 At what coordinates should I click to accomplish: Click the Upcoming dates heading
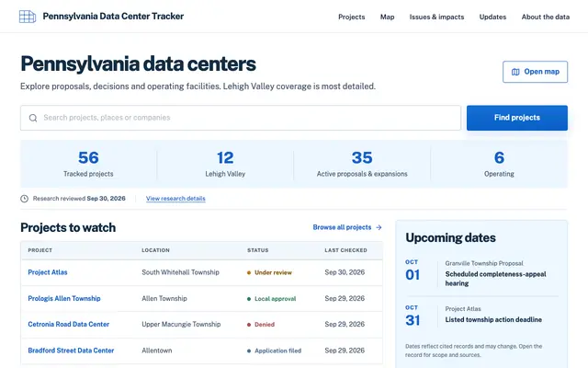450,237
